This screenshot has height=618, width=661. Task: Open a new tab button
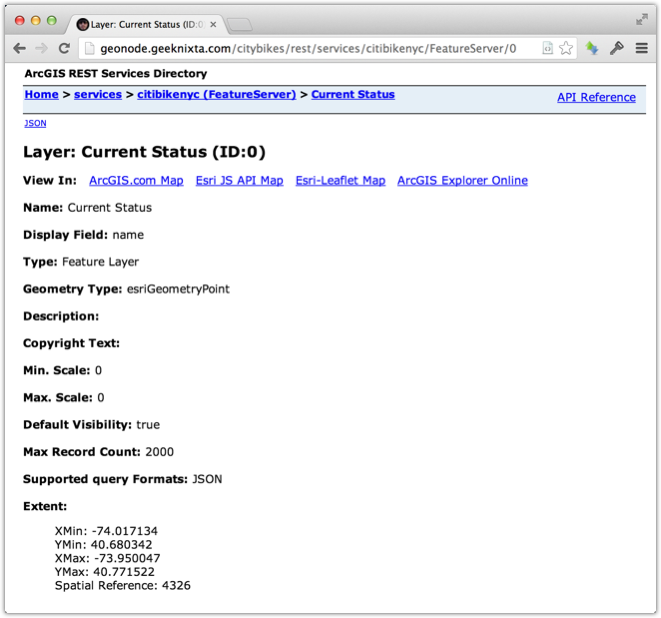click(x=240, y=25)
